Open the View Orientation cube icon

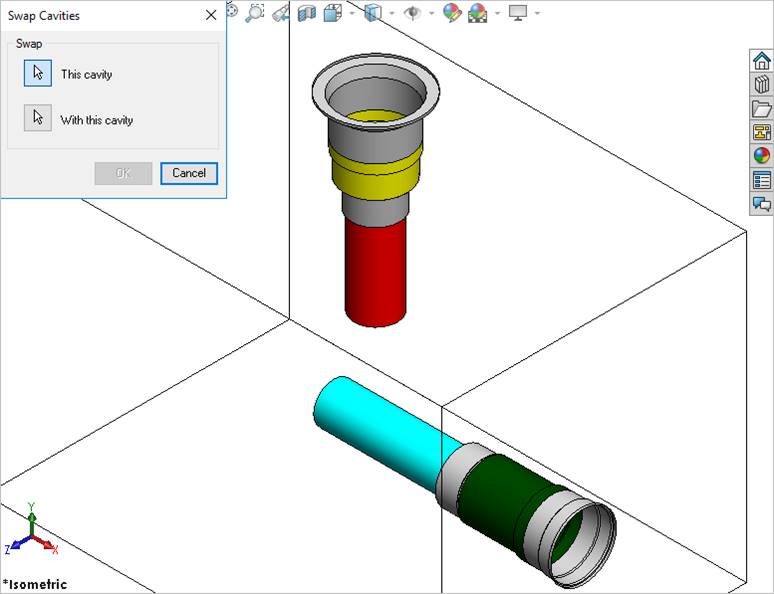coord(333,12)
